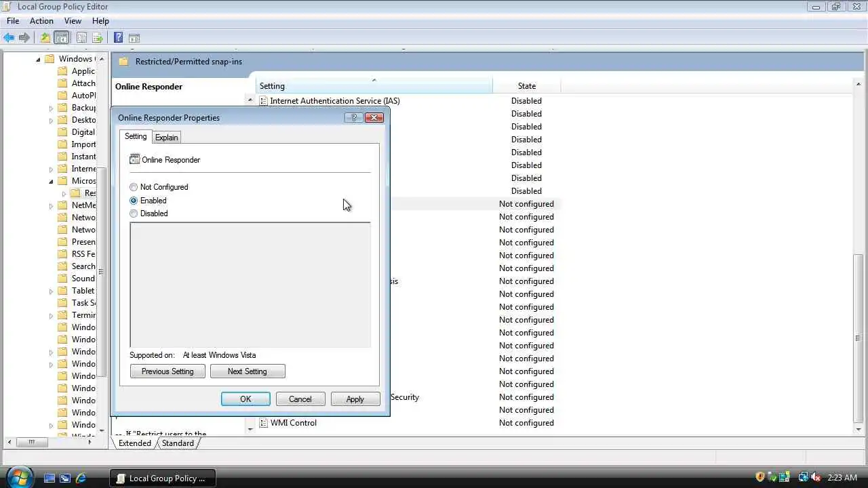This screenshot has height=488, width=868.
Task: Expand the Interne tree node
Action: tap(51, 169)
